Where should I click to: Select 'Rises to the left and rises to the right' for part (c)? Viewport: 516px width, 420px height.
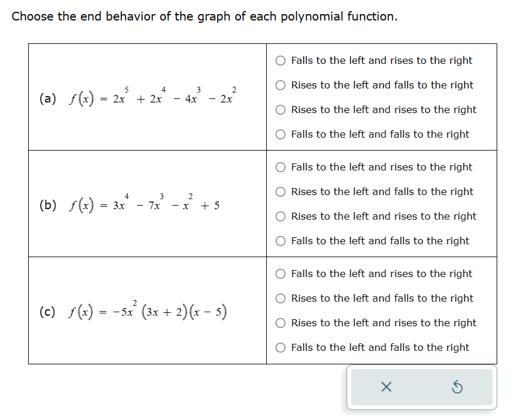click(280, 323)
